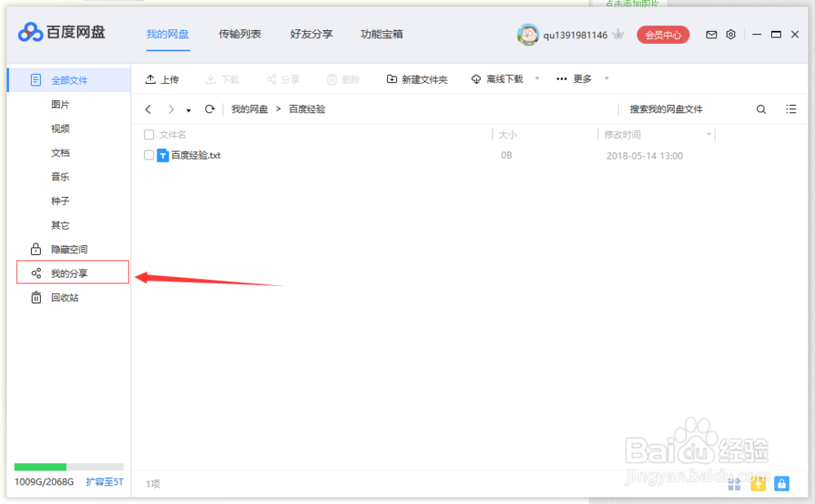
Task: Select all files via header checkbox
Action: pyautogui.click(x=148, y=134)
